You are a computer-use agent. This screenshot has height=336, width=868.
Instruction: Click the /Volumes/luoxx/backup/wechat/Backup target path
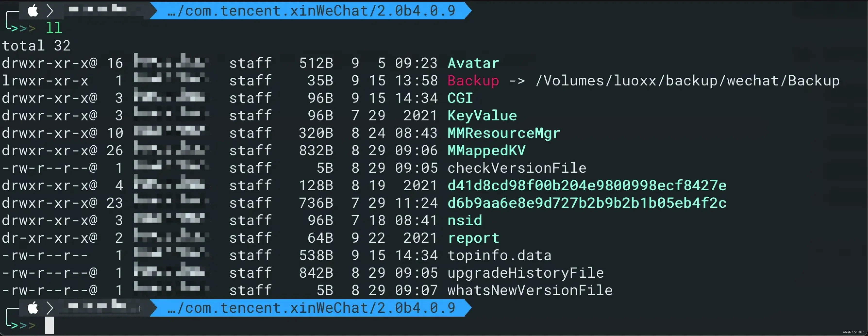pos(687,81)
